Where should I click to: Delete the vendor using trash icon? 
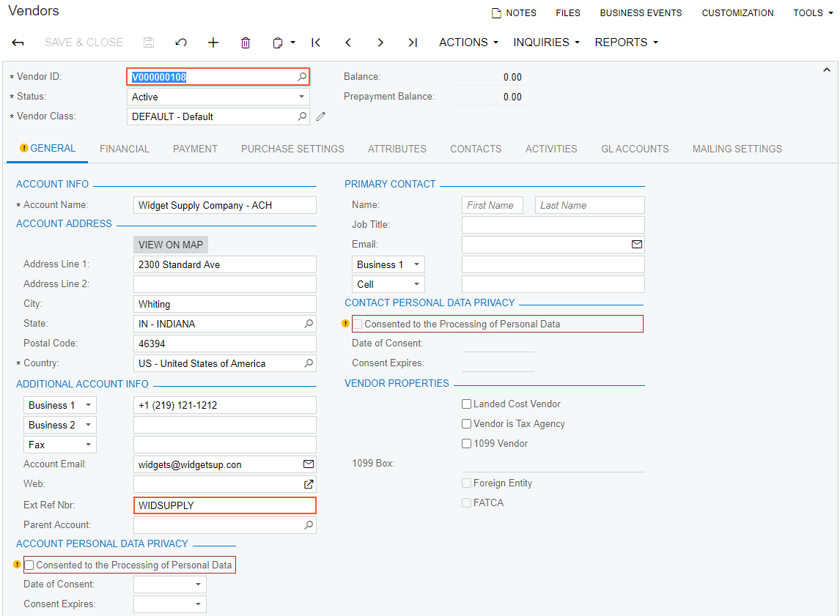246,42
